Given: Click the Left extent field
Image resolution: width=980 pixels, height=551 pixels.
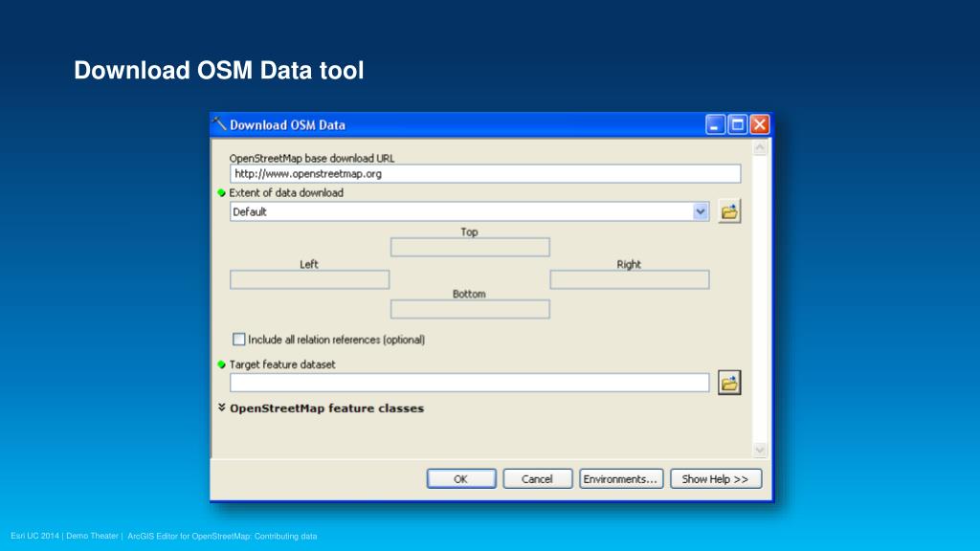Looking at the screenshot, I should tap(309, 279).
